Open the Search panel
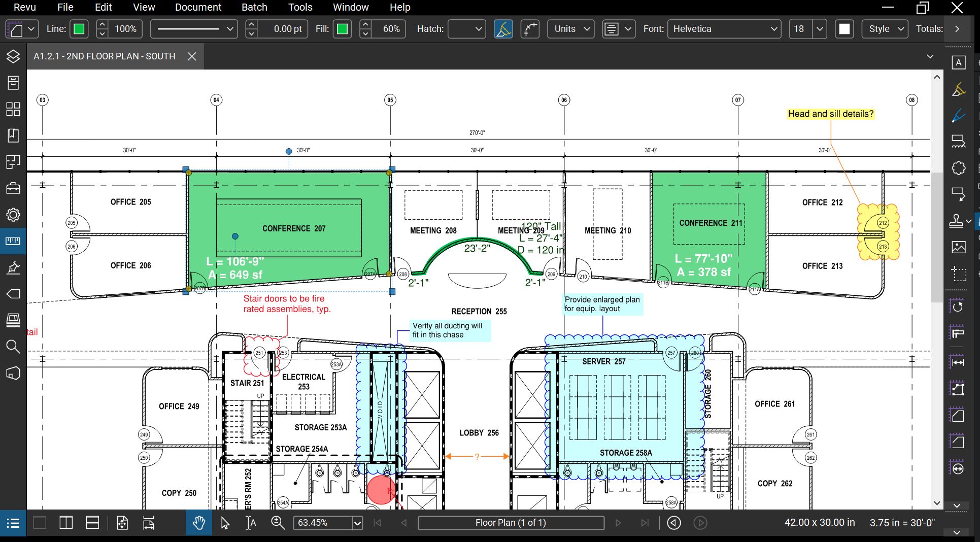The height and width of the screenshot is (542, 980). 13,347
